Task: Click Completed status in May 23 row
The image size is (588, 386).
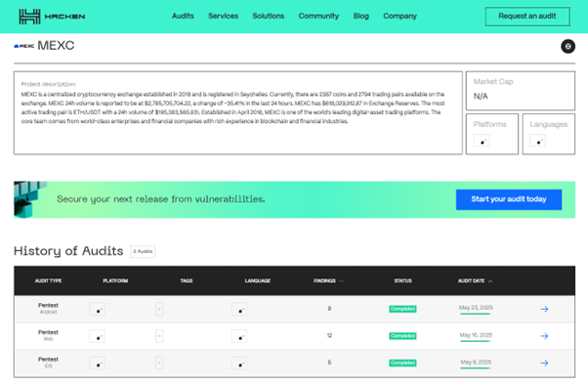Action: click(x=402, y=309)
